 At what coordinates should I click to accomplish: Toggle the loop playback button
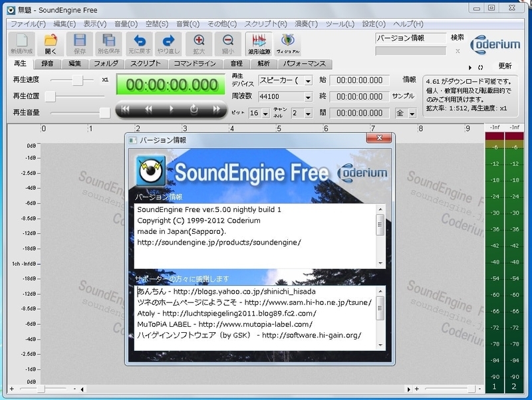pos(194,109)
